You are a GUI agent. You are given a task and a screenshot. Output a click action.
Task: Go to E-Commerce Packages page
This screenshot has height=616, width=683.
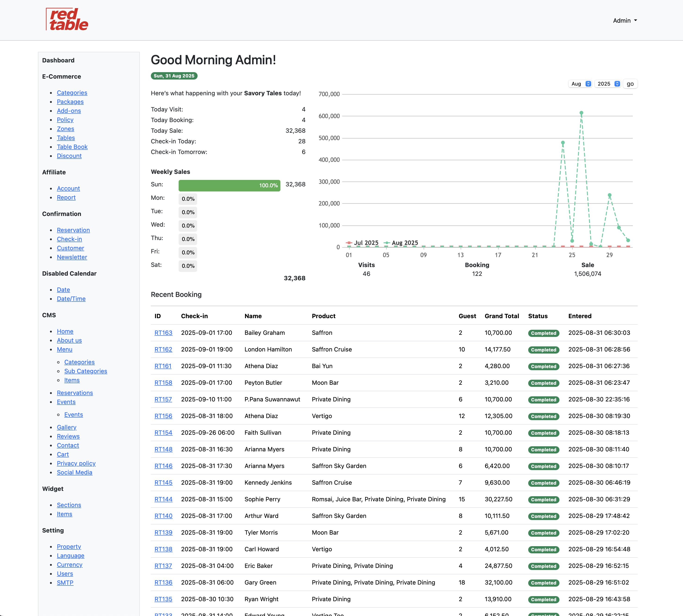pos(70,102)
